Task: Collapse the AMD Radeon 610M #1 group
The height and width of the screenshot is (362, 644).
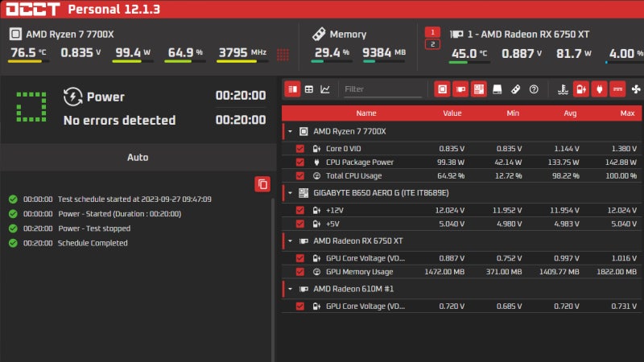Action: [291, 289]
